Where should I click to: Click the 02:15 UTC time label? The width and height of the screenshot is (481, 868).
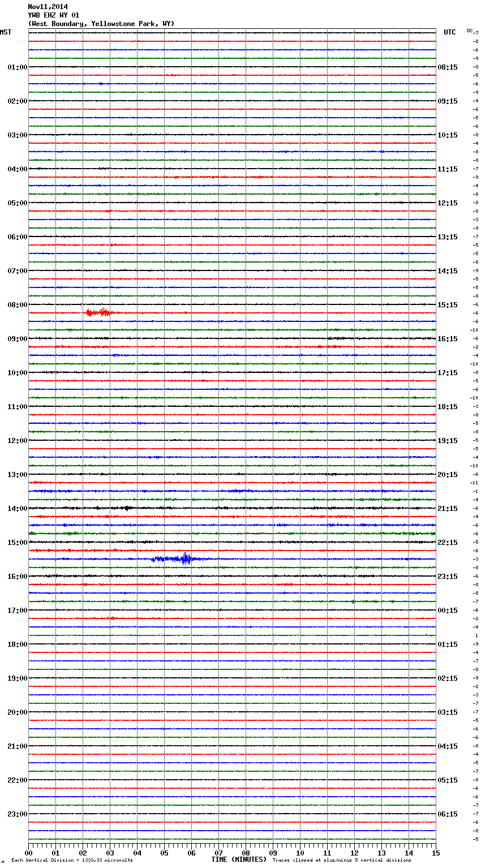pyautogui.click(x=448, y=678)
